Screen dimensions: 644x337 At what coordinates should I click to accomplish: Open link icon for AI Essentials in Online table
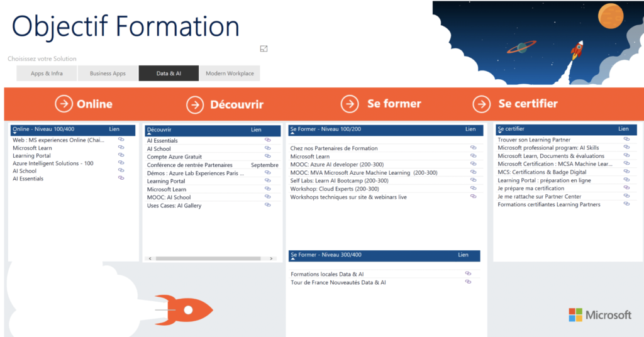point(121,178)
